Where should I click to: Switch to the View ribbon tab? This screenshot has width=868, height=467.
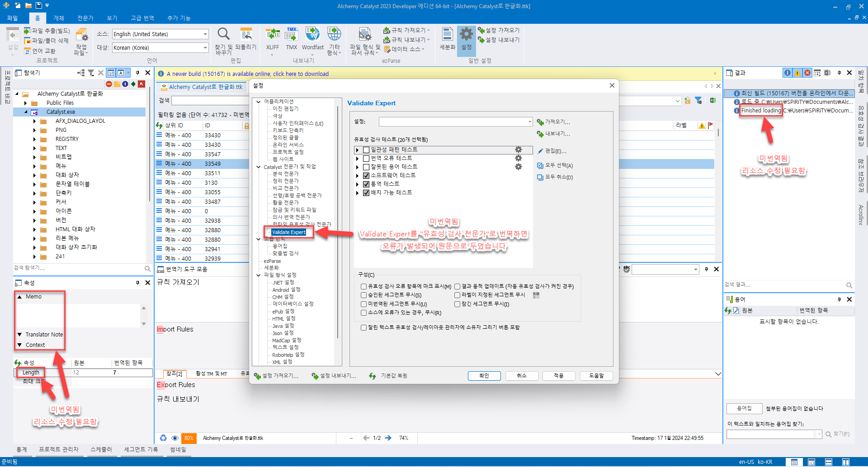pos(112,18)
